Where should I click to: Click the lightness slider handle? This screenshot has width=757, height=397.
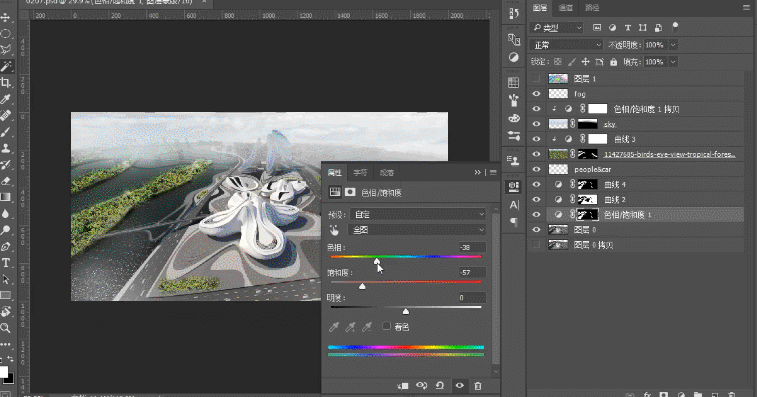pos(406,312)
